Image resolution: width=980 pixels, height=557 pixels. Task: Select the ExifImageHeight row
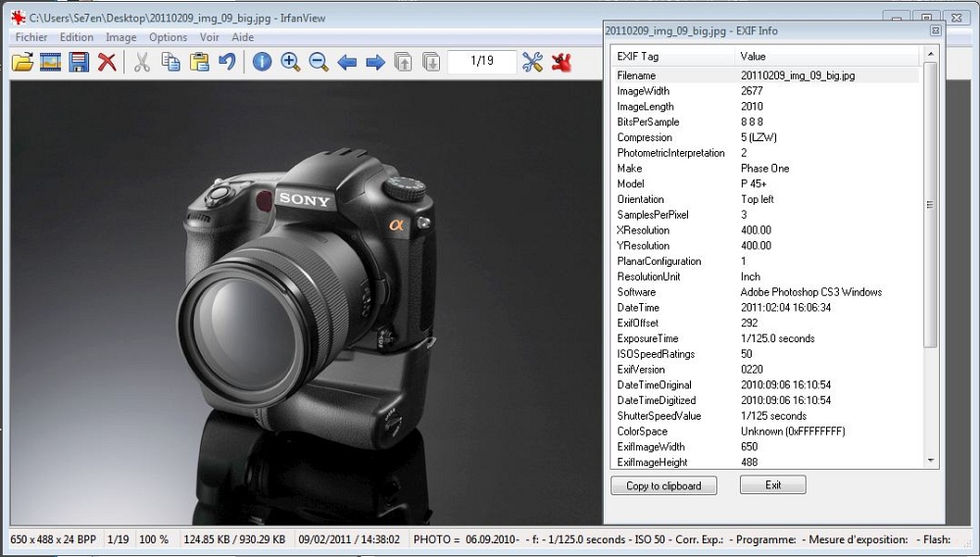pos(765,462)
